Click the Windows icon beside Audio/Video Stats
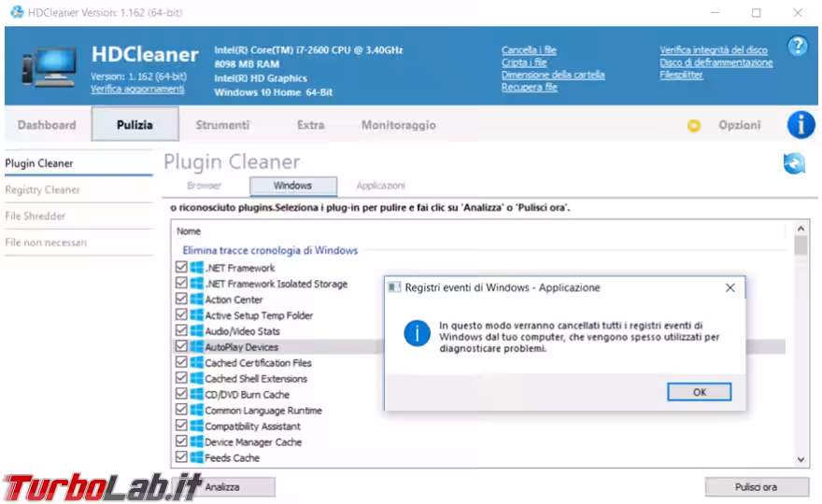 pyautogui.click(x=196, y=330)
